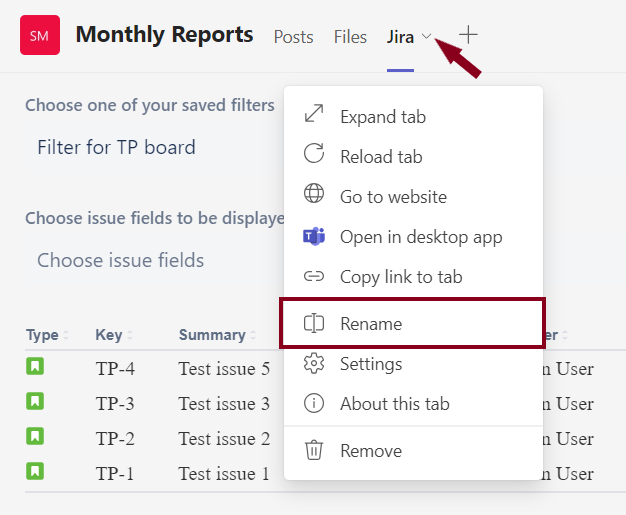Select the Test issue 1 row summary
626x515 pixels.
(x=224, y=474)
